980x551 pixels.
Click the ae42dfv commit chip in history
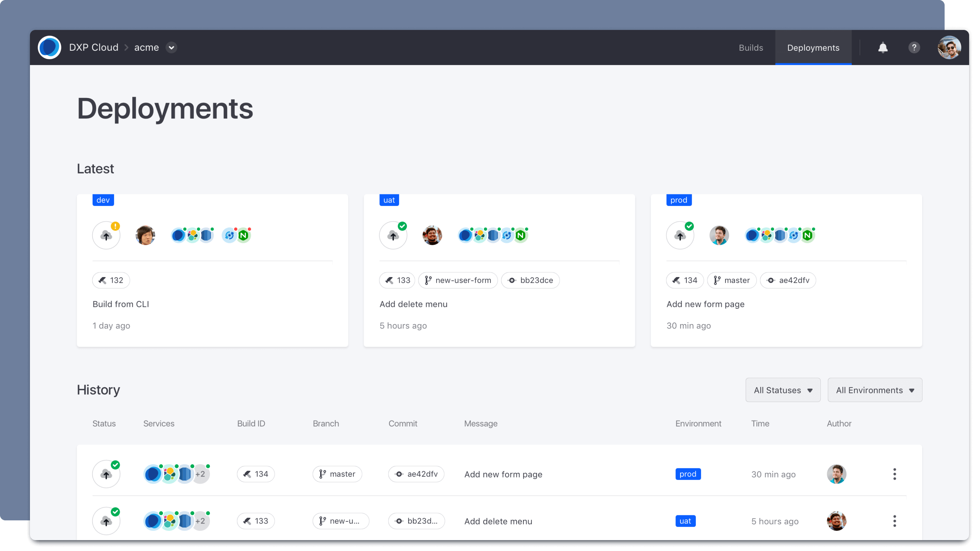(x=416, y=474)
